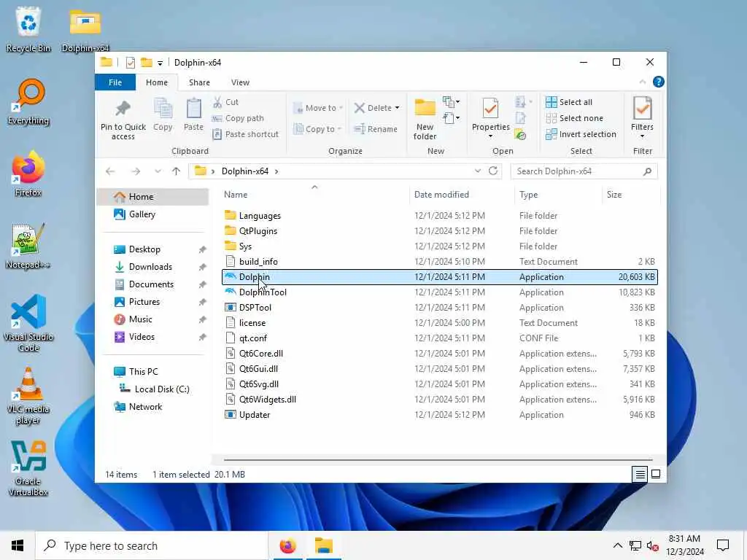Launch the Everything search desktop icon
This screenshot has height=560, width=747.
point(28,102)
